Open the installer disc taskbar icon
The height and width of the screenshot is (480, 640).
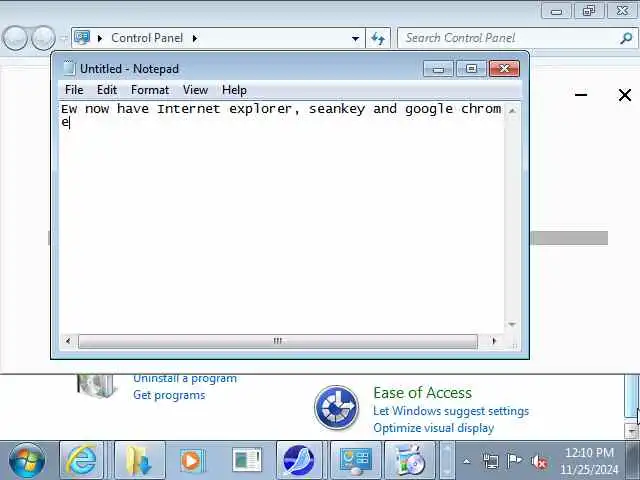coord(410,460)
